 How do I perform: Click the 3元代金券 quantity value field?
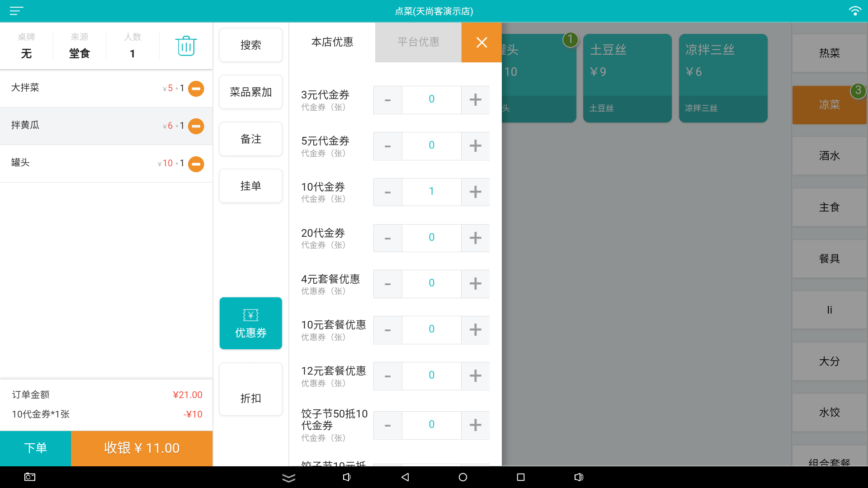(432, 100)
